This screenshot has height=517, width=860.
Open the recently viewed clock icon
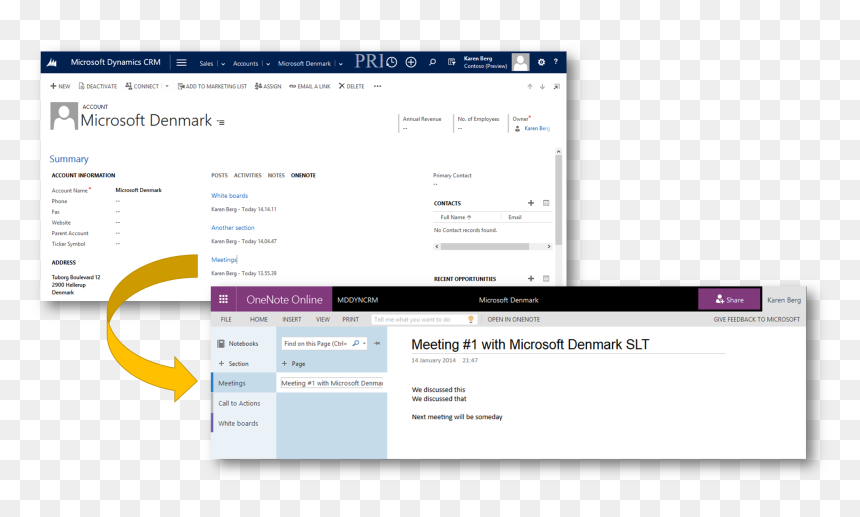(391, 63)
